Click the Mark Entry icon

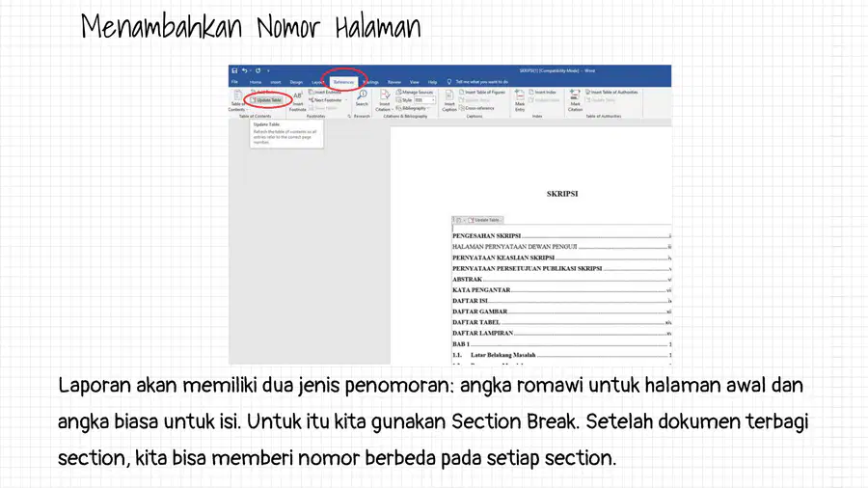pyautogui.click(x=520, y=95)
